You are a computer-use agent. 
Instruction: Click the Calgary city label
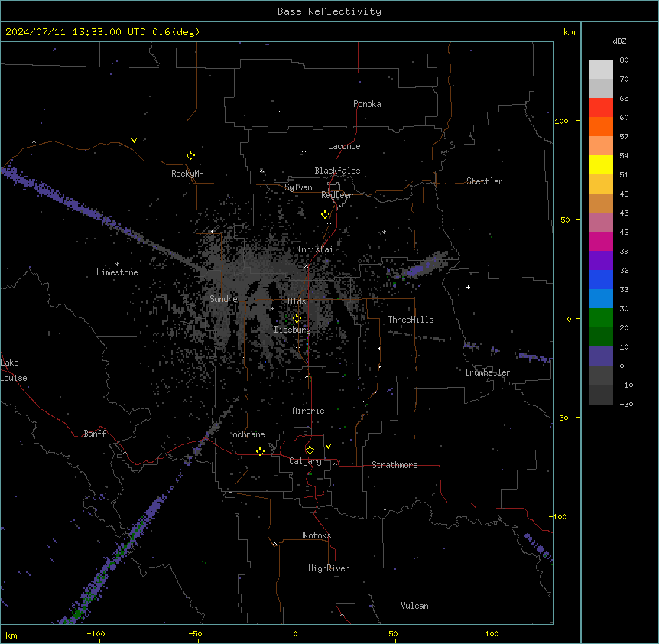coord(305,461)
